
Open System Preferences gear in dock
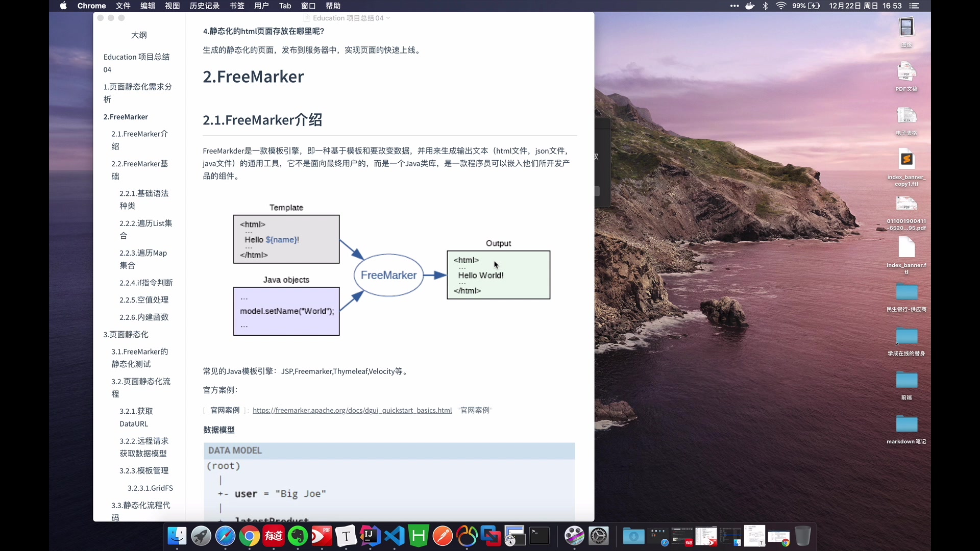[x=599, y=536]
